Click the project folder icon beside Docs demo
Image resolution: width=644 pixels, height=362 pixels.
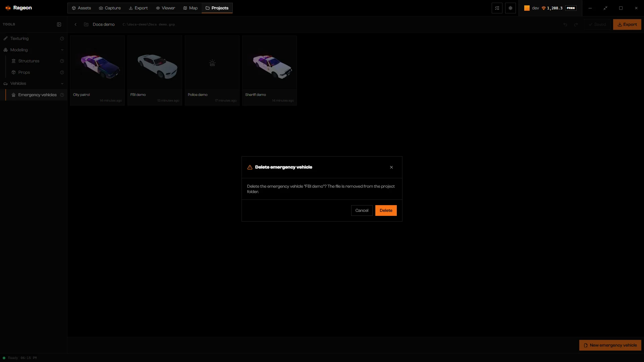point(86,24)
